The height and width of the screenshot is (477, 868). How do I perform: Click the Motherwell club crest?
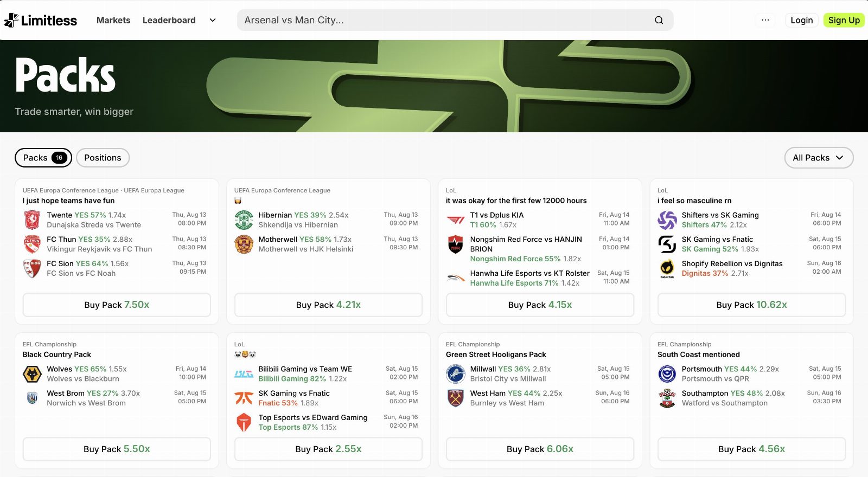pos(244,244)
